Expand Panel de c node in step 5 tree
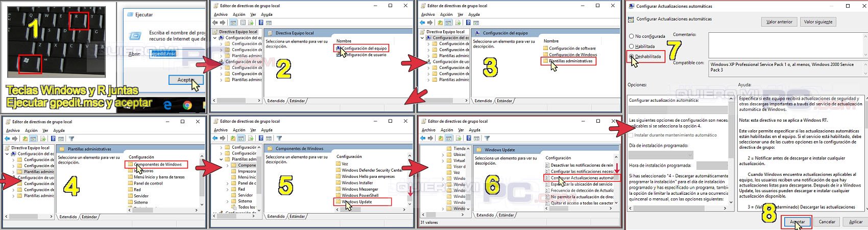The height and width of the screenshot is (230, 868). tap(228, 183)
